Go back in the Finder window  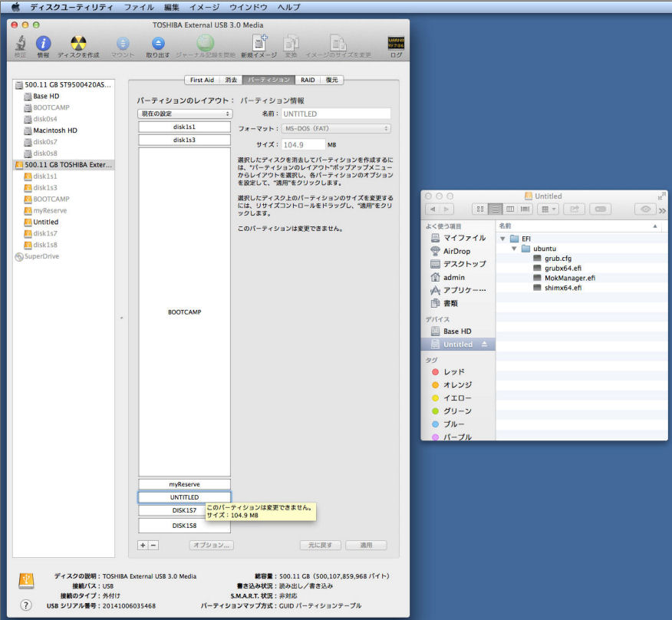pos(433,209)
